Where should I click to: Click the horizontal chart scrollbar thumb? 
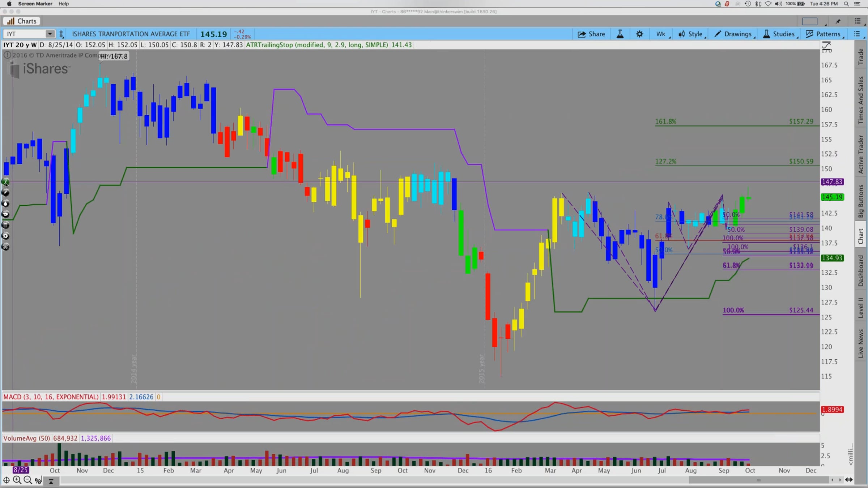pyautogui.click(x=758, y=480)
